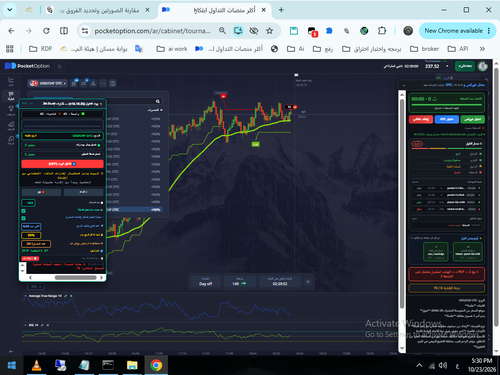This screenshot has width=500, height=375.
Task: Open the 237.52 balance dropdown arrow
Action: (447, 66)
